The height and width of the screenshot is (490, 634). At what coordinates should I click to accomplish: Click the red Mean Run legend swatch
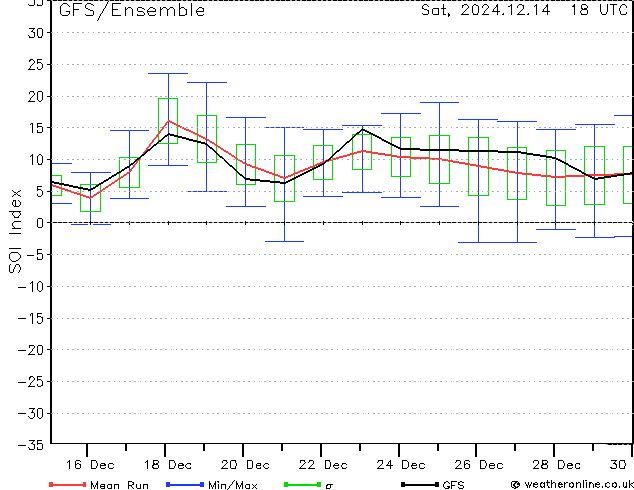pyautogui.click(x=67, y=484)
